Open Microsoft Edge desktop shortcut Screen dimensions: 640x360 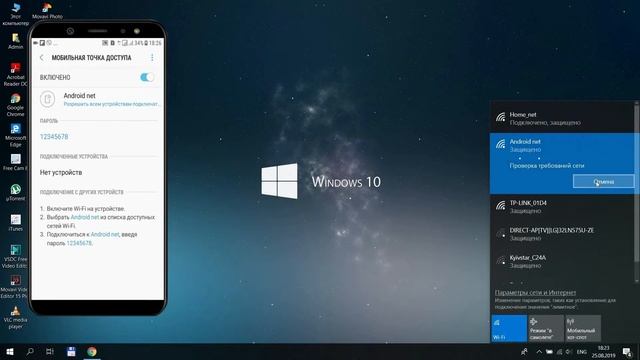[x=16, y=135]
